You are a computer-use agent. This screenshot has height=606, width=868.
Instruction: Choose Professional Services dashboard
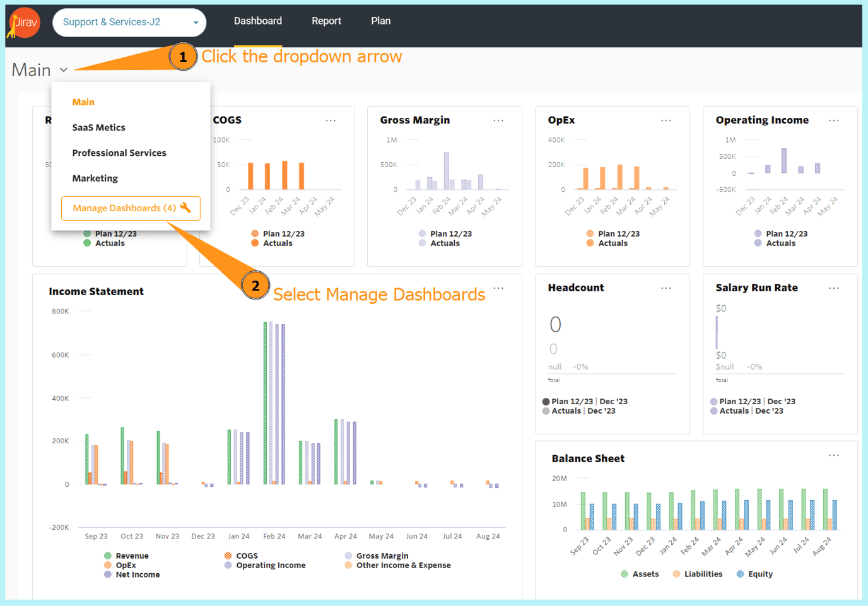tap(119, 153)
